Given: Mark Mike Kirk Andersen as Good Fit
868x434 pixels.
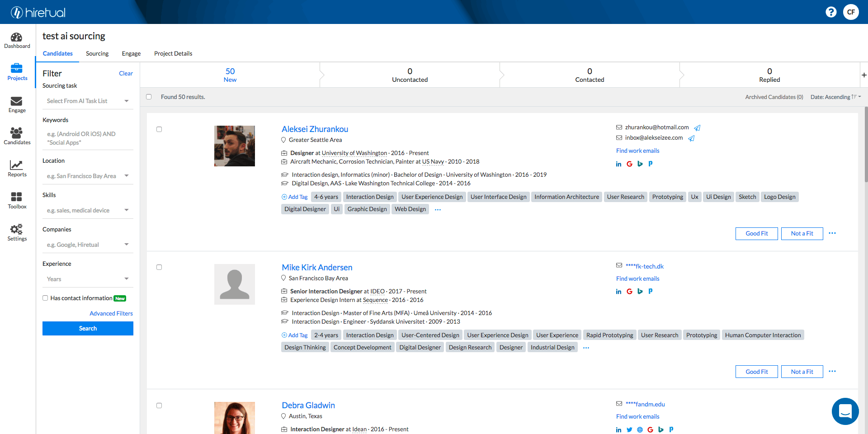Looking at the screenshot, I should pos(756,372).
